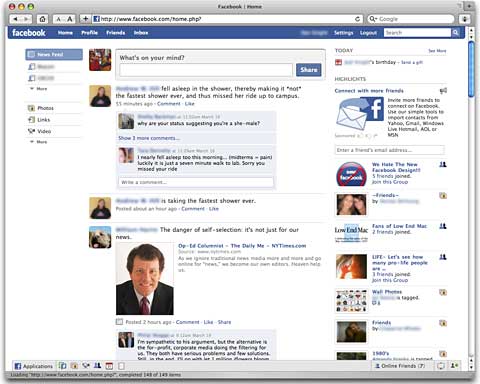Image resolution: width=480 pixels, height=384 pixels.
Task: Click Comment on the fastest shower ever post
Action: [x=193, y=209]
